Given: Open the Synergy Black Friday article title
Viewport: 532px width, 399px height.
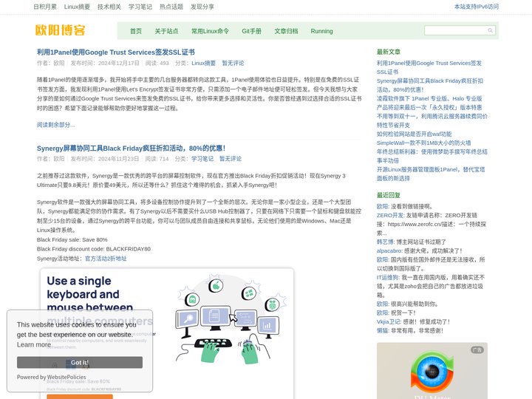Looking at the screenshot, I should point(131,149).
